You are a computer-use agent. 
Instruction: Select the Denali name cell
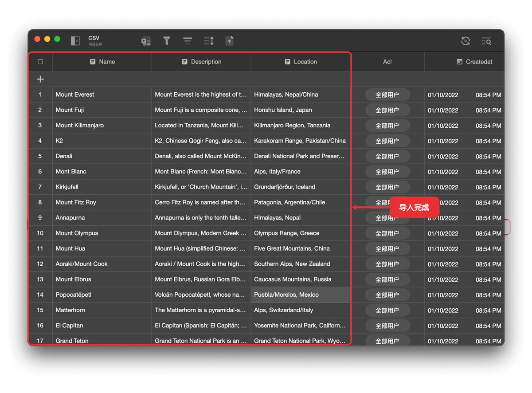pos(102,156)
